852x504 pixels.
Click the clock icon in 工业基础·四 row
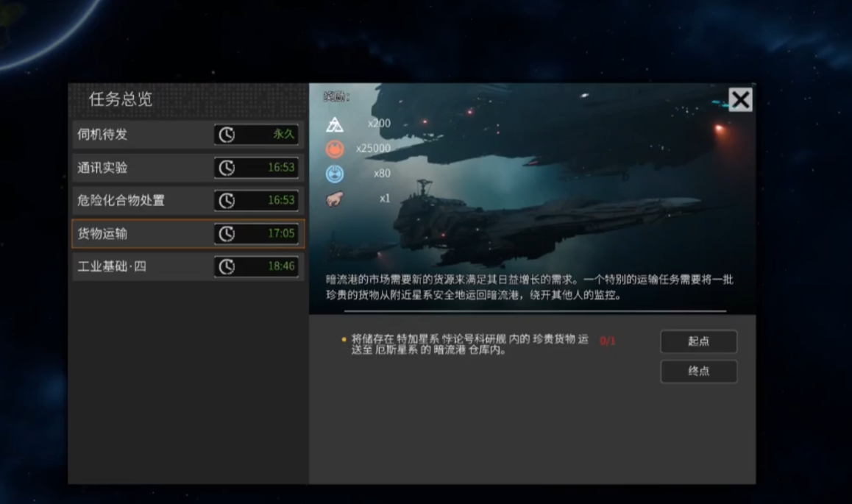coord(227,266)
